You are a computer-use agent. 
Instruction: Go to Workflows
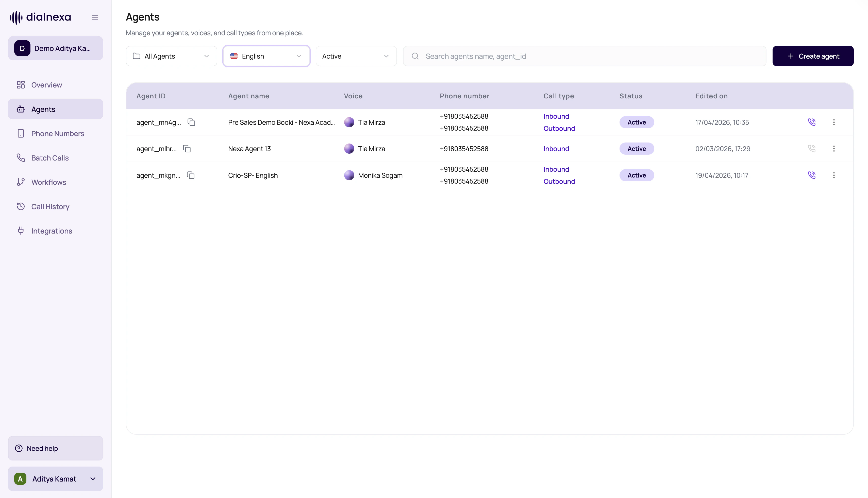tap(55, 182)
